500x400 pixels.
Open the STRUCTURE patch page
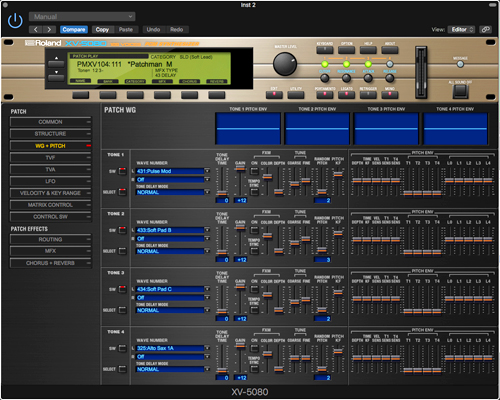pyautogui.click(x=50, y=134)
